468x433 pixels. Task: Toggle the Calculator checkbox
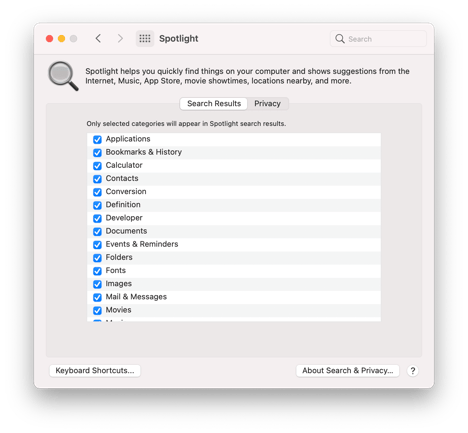pos(97,166)
